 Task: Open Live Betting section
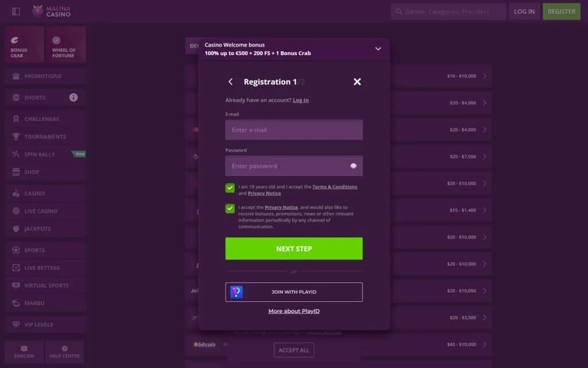[45, 268]
